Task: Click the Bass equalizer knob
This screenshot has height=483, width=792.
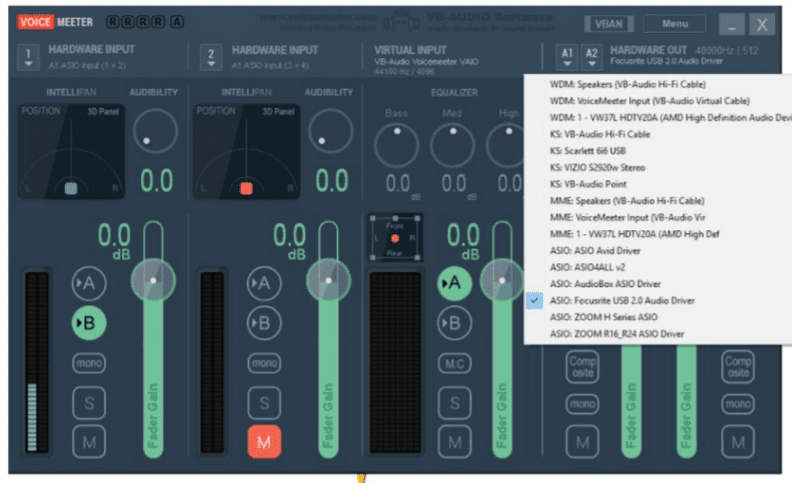Action: (397, 145)
